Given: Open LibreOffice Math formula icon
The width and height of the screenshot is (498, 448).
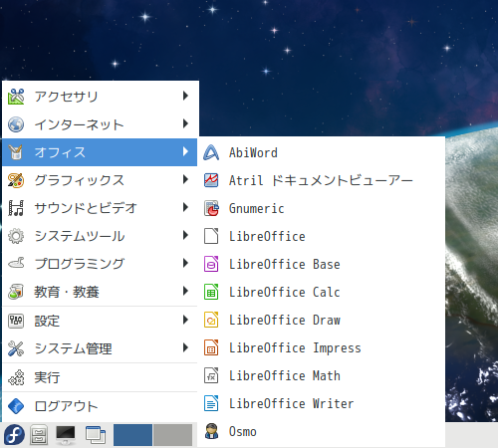Looking at the screenshot, I should 211,375.
